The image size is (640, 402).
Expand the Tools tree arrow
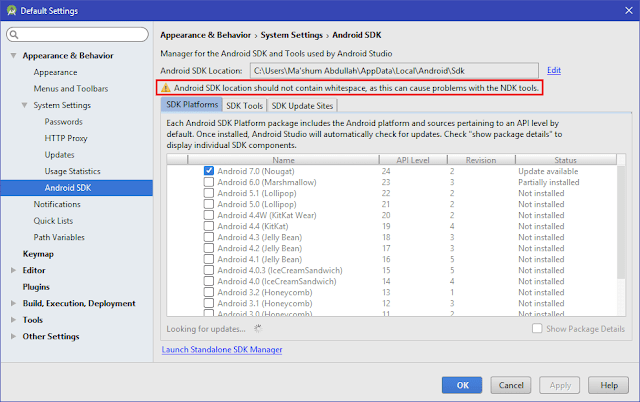point(13,320)
